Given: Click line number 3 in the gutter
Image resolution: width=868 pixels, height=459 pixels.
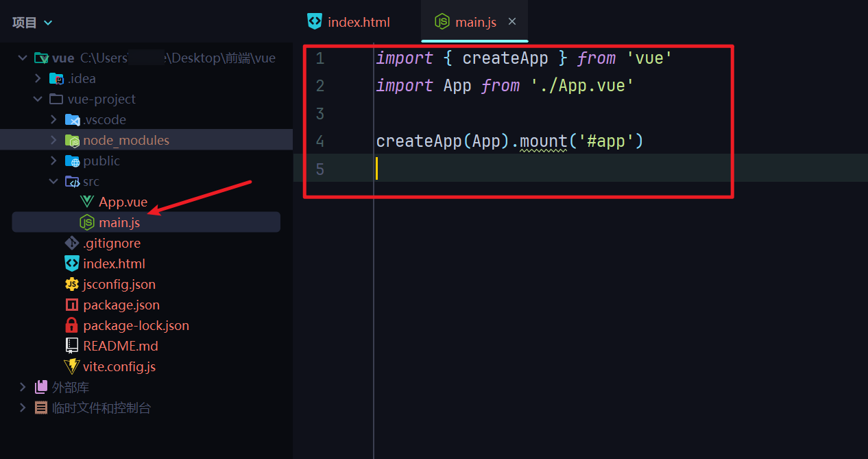Looking at the screenshot, I should (320, 113).
